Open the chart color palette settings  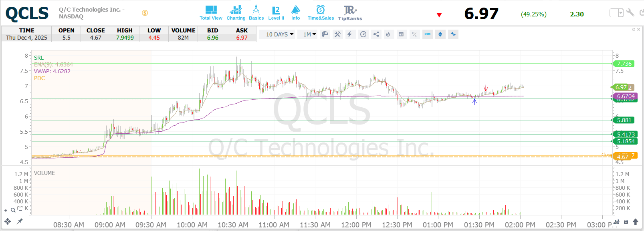point(325,34)
